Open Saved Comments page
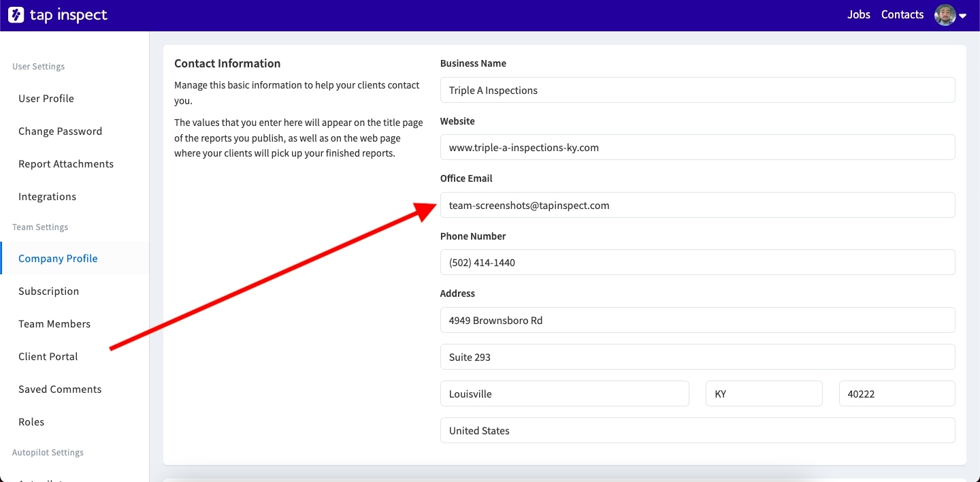Image resolution: width=980 pixels, height=482 pixels. pyautogui.click(x=60, y=389)
